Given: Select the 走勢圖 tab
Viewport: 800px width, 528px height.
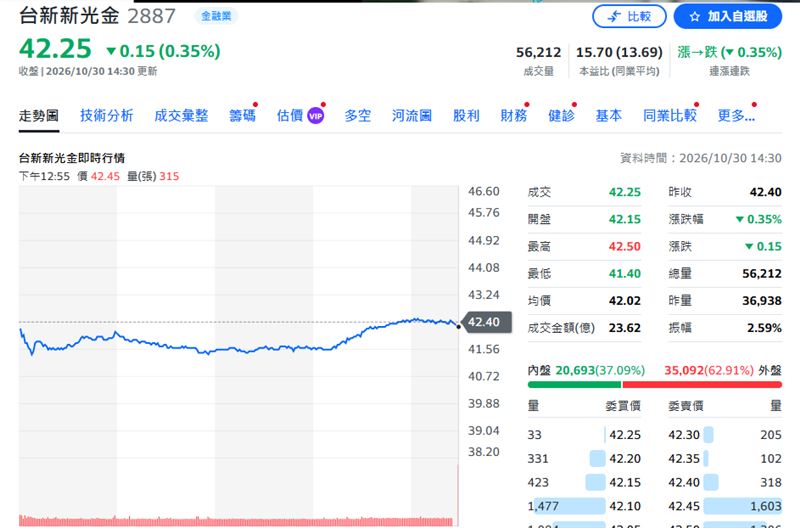Looking at the screenshot, I should (x=39, y=116).
